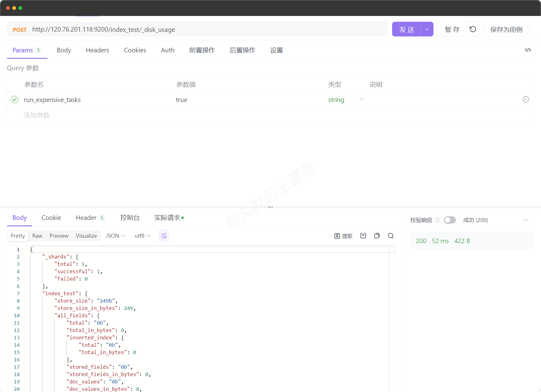Open the 实际请求 tab
541x392 pixels.
(x=169, y=218)
